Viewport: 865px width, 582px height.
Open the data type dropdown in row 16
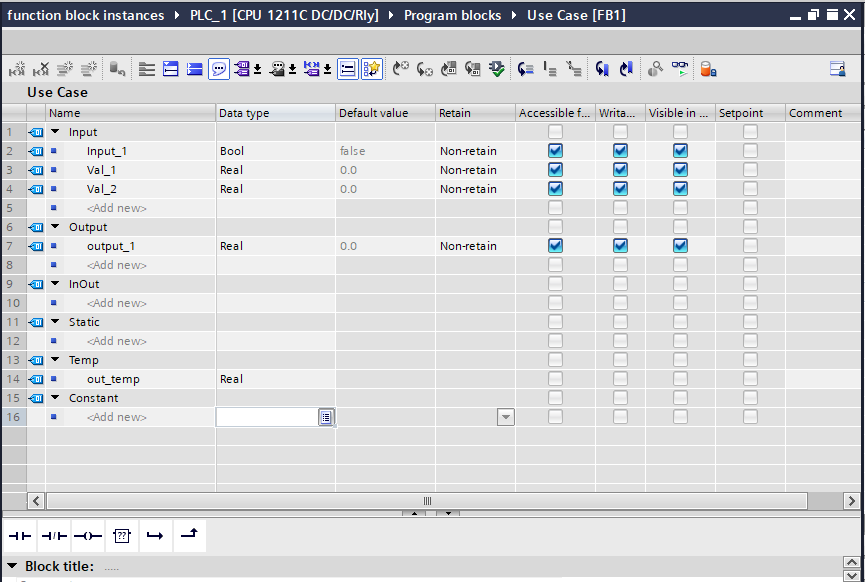(x=326, y=417)
